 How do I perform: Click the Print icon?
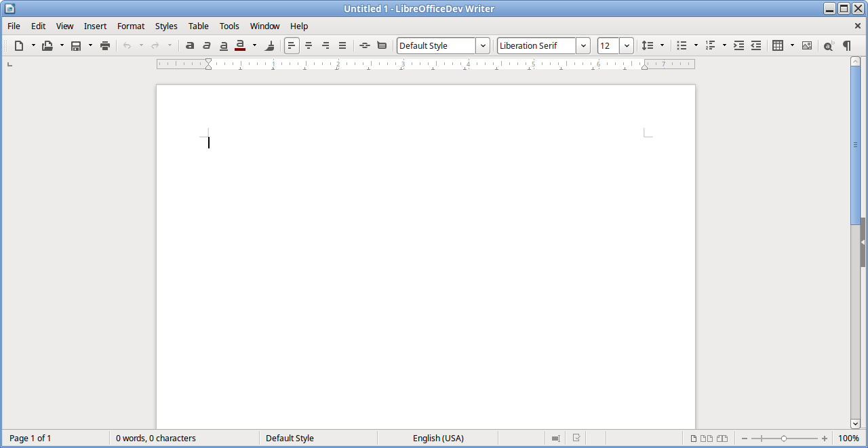click(x=105, y=45)
